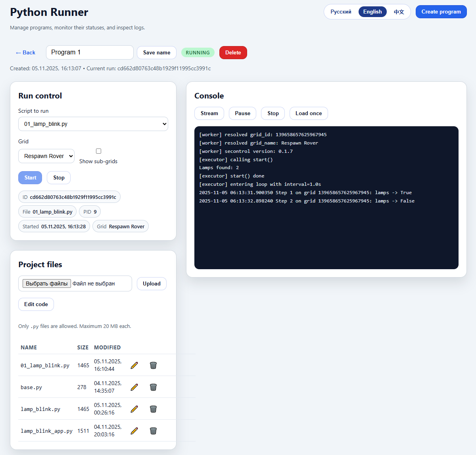
Task: Edit lamp_blink_app.py pencil icon
Action: point(134,431)
